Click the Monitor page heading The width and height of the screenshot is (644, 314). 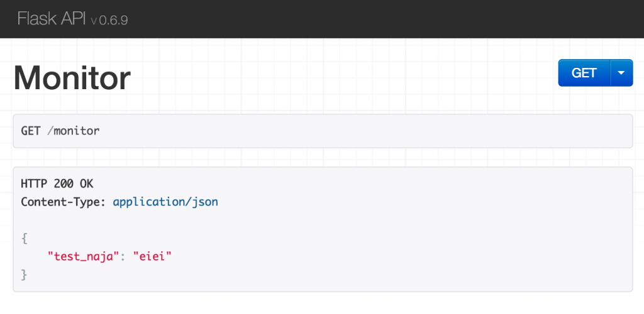point(72,78)
